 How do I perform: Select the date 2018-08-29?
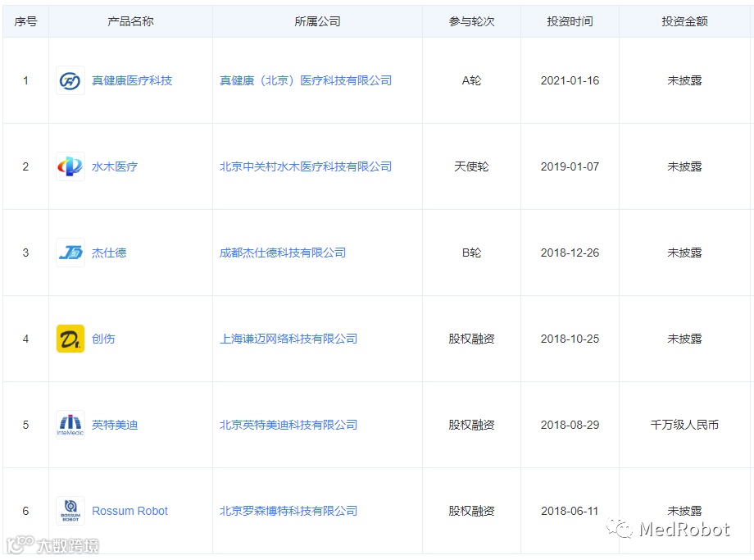[x=570, y=425]
